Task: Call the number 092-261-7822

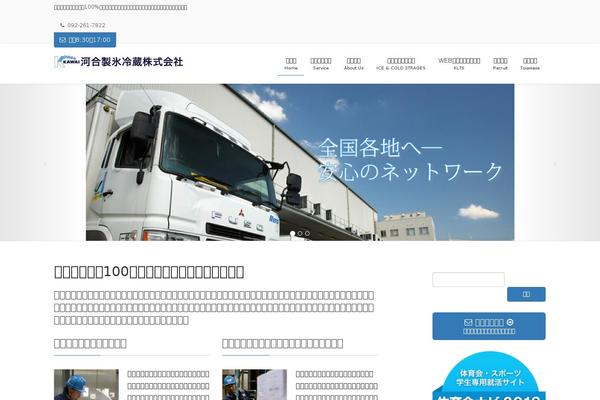Action: [86, 25]
